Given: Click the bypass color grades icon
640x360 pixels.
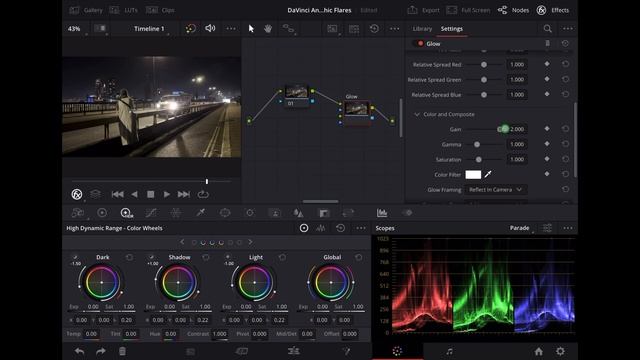Looking at the screenshot, I should pyautogui.click(x=191, y=28).
